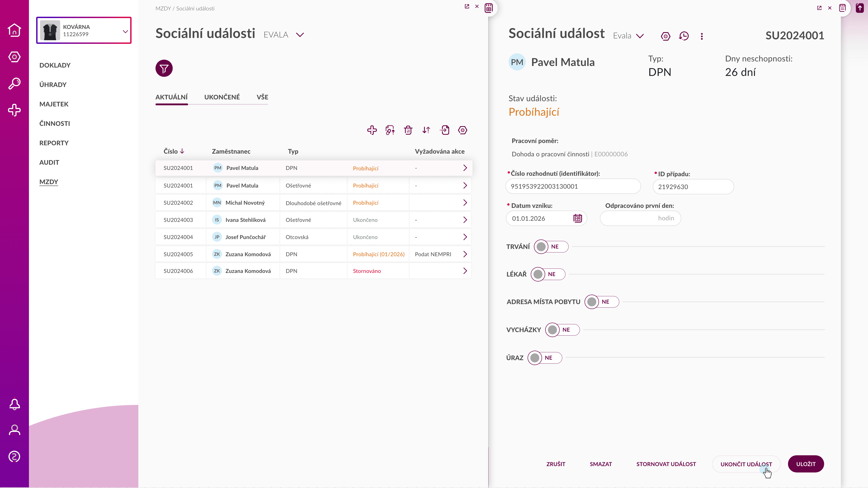Open calendar picker in Datum vzniku field

pos(578,218)
